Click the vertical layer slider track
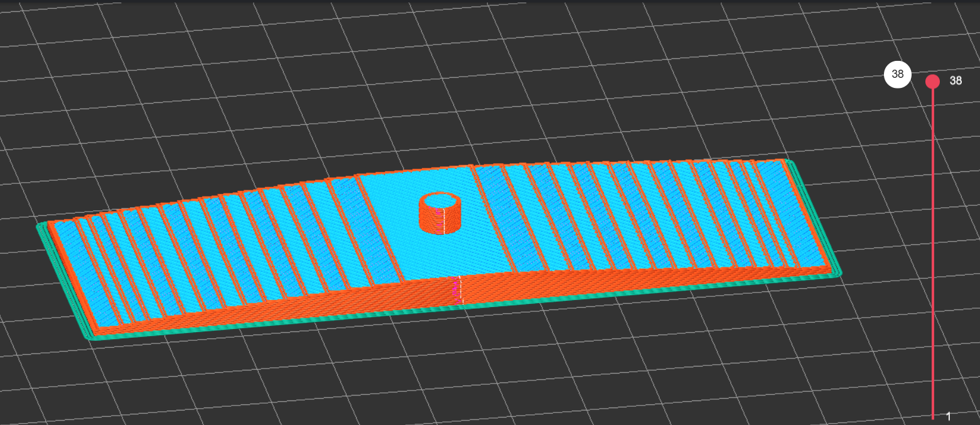 point(933,250)
